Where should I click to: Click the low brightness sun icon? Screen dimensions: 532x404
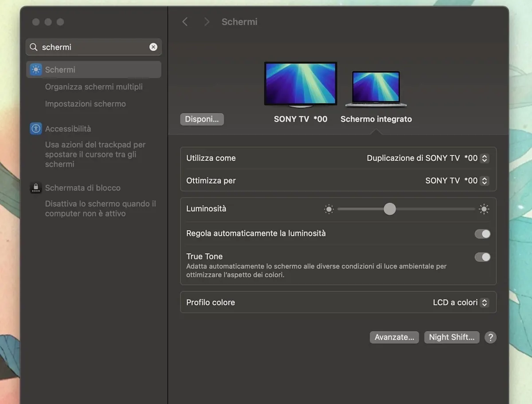click(x=329, y=209)
